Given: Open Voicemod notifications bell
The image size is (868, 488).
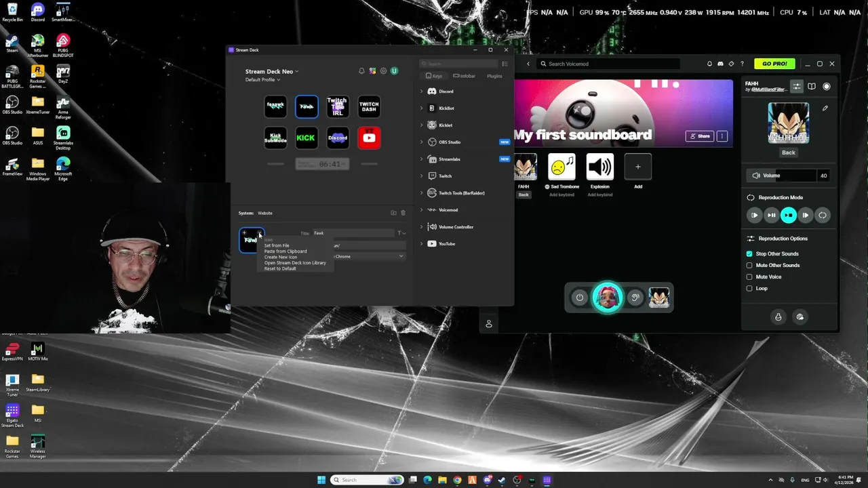Looking at the screenshot, I should (x=709, y=64).
